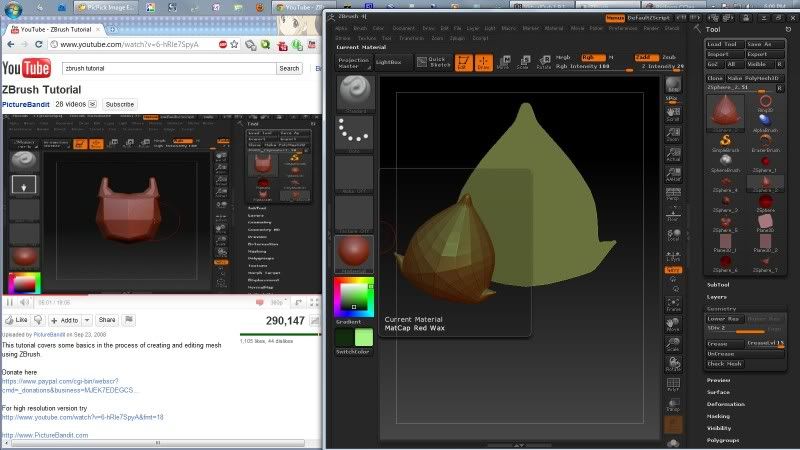
Task: Click the Rotate view icon in right shelf
Action: [x=673, y=364]
